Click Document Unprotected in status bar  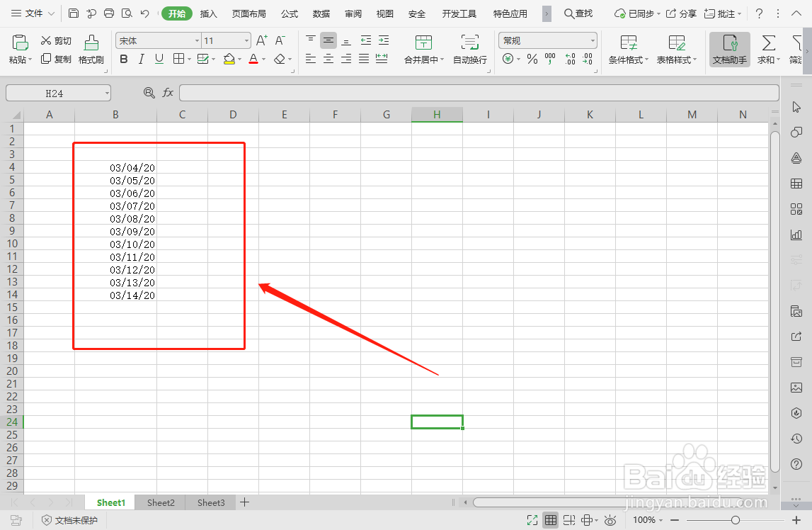click(69, 520)
